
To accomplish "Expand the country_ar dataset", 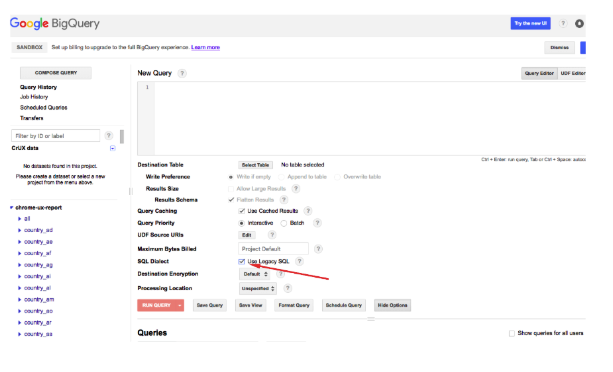I will click(x=19, y=322).
